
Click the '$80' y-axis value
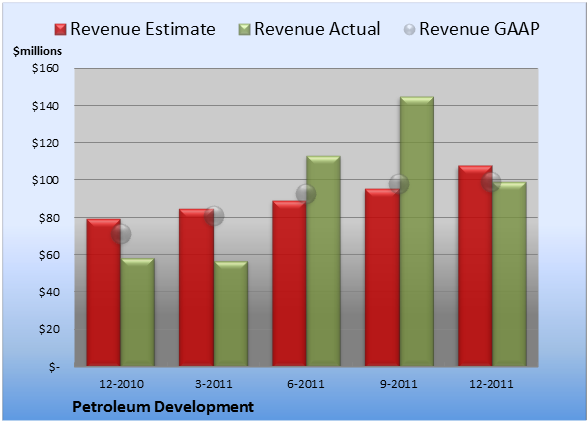(49, 218)
